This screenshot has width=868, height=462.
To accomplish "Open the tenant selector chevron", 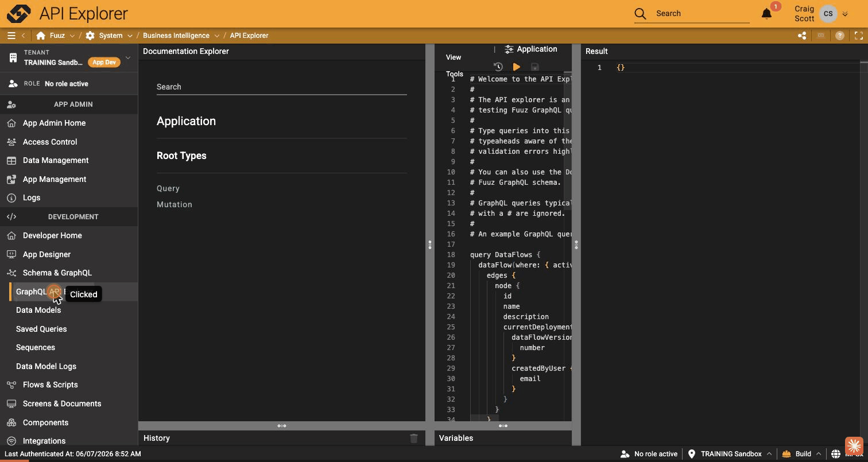I will point(128,57).
